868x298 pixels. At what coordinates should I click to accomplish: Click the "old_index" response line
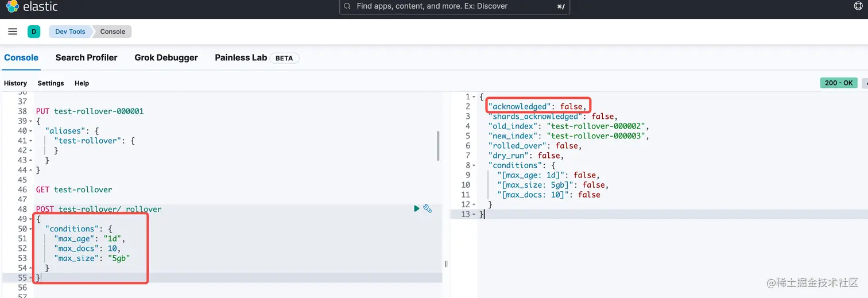(x=568, y=126)
